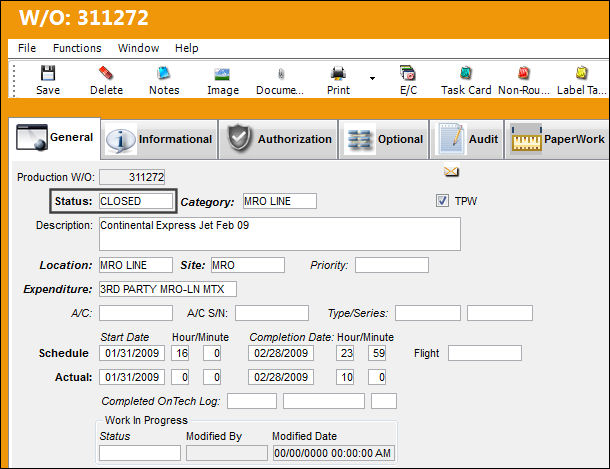Click the Modified Date field
The height and width of the screenshot is (469, 610).
click(x=334, y=453)
